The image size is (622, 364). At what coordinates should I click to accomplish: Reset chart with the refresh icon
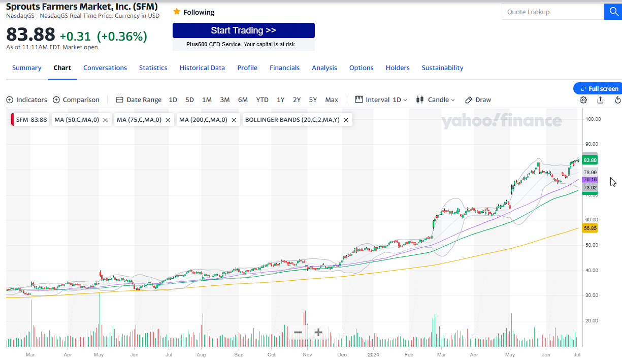[617, 100]
